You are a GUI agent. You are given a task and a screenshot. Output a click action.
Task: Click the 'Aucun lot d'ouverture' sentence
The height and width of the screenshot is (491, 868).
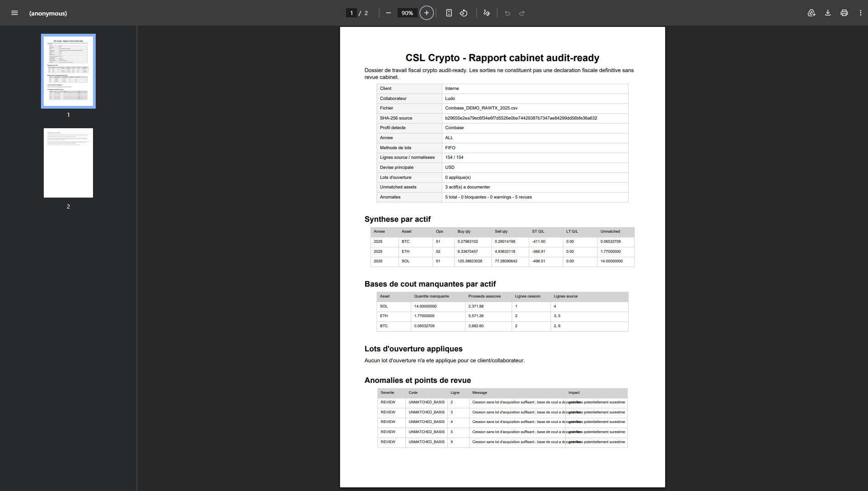pos(444,360)
